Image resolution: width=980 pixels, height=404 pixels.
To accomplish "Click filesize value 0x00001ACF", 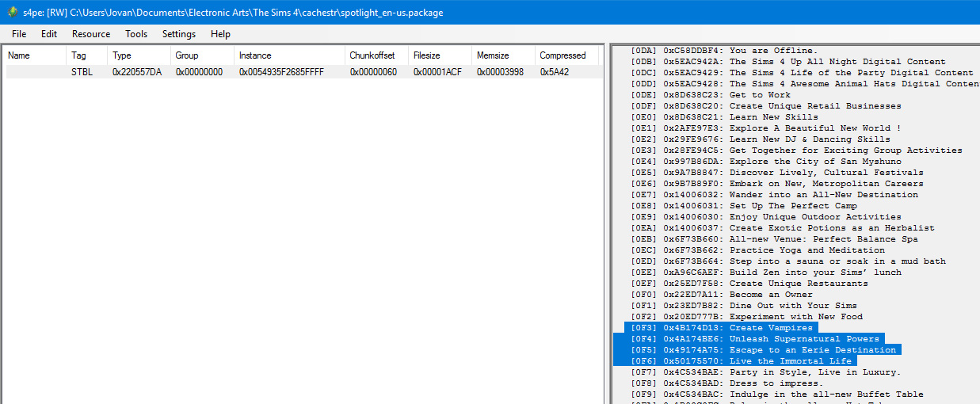I will (x=437, y=72).
